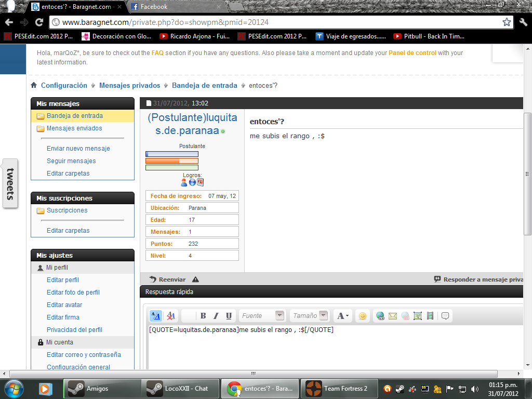Click the green user progress bar
The height and width of the screenshot is (399, 532).
coord(172,168)
